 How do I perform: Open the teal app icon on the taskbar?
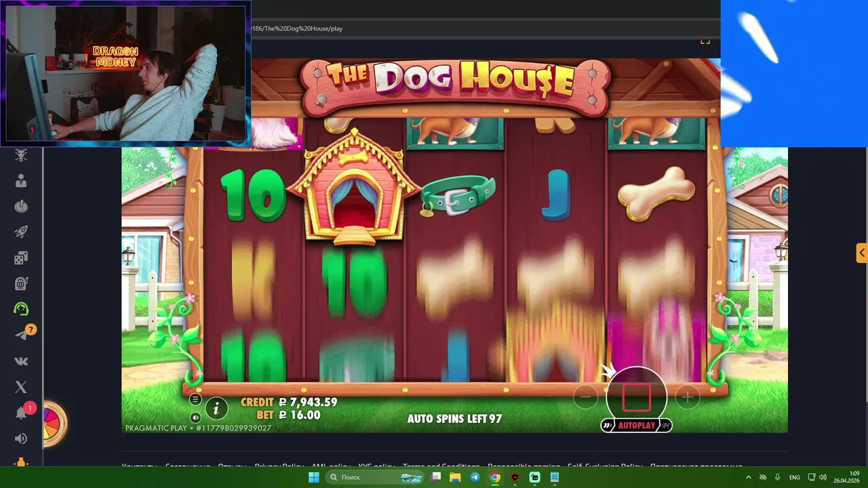coord(534,477)
